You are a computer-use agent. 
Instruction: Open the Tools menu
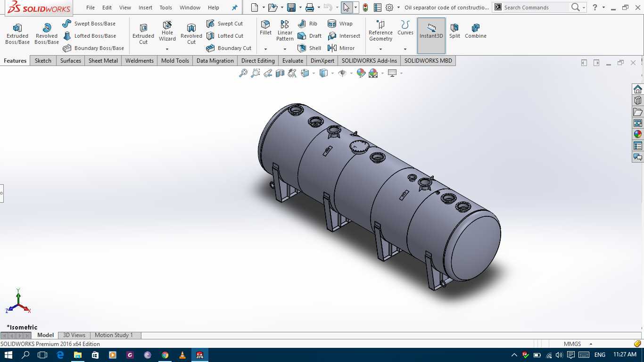point(165,8)
